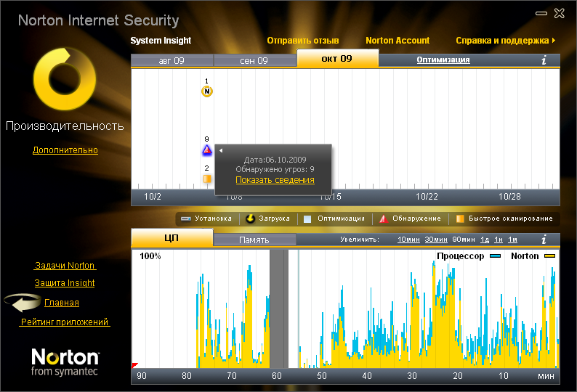Open Справка и поддержка menu
The width and height of the screenshot is (577, 392).
pyautogui.click(x=505, y=41)
